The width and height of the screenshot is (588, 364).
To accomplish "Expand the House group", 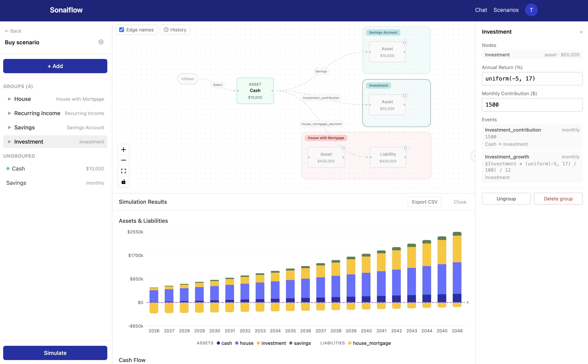I will [x=10, y=99].
